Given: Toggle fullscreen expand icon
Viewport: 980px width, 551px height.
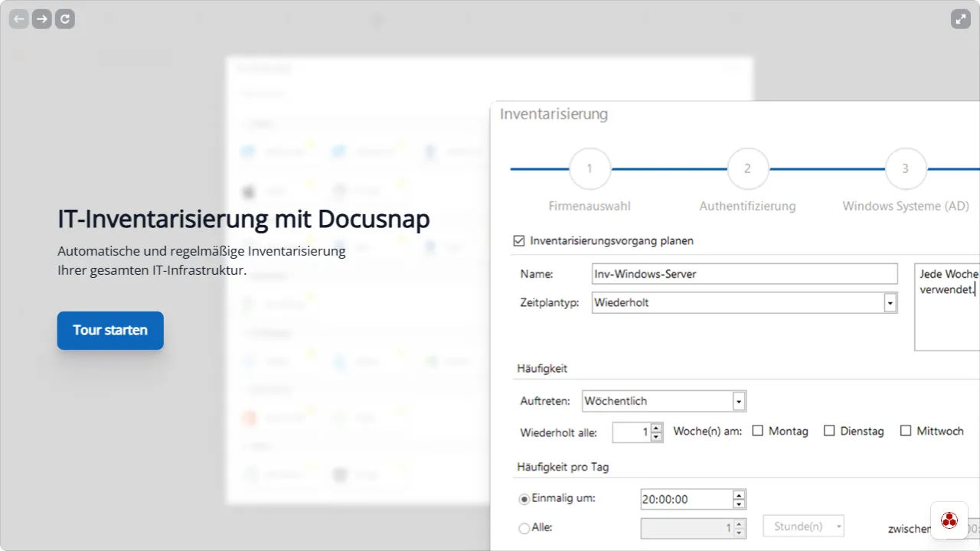Looking at the screenshot, I should click(961, 19).
